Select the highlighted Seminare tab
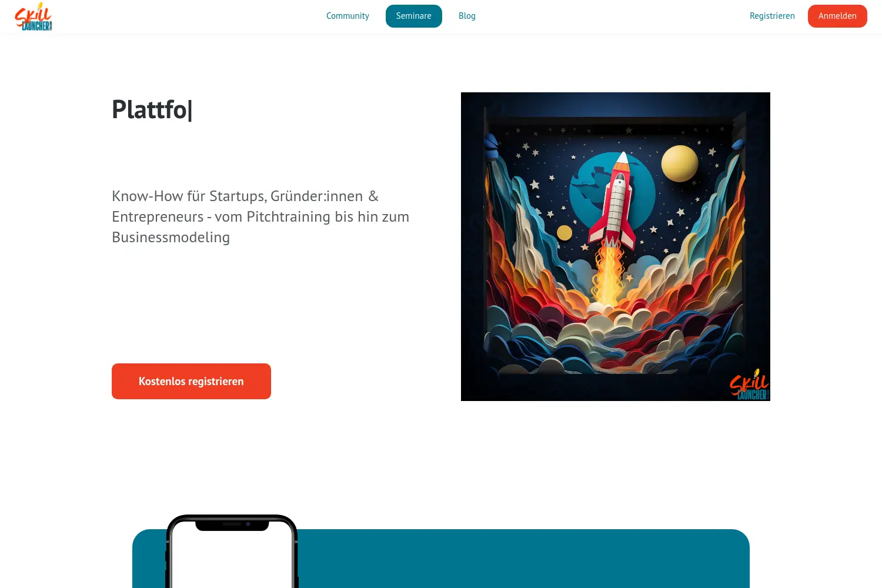 coord(414,16)
